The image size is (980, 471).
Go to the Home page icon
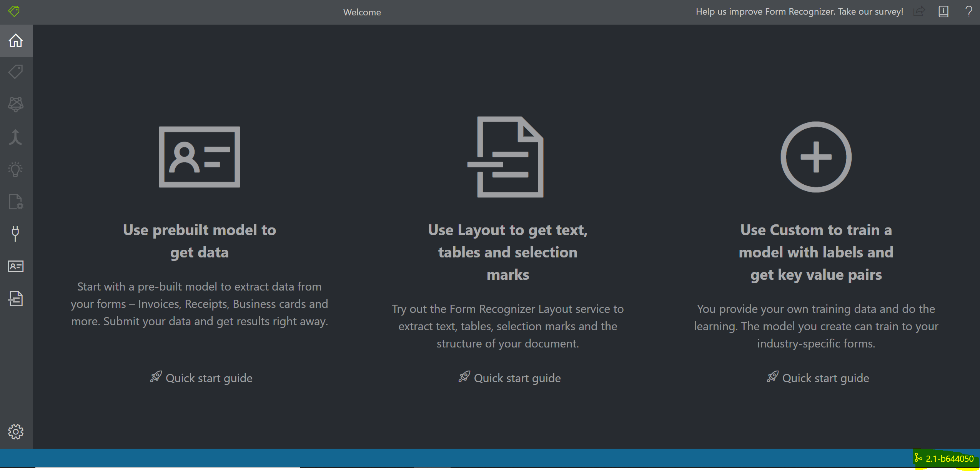16,40
